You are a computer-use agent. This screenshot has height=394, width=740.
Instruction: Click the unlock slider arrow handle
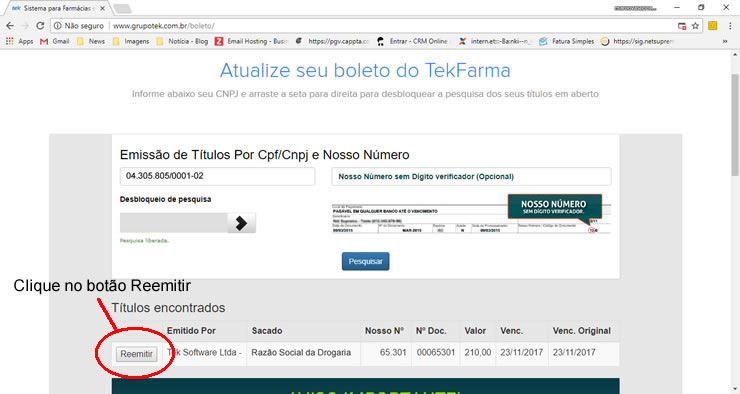point(241,223)
